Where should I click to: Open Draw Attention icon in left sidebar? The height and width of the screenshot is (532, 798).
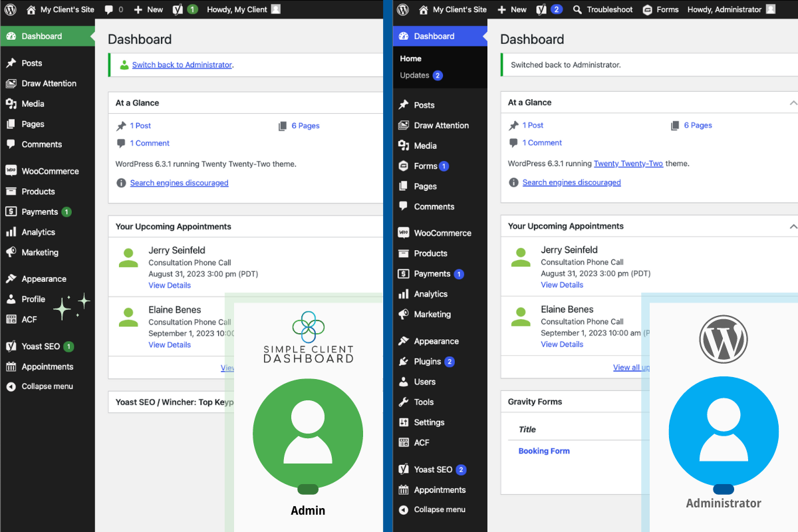click(11, 83)
